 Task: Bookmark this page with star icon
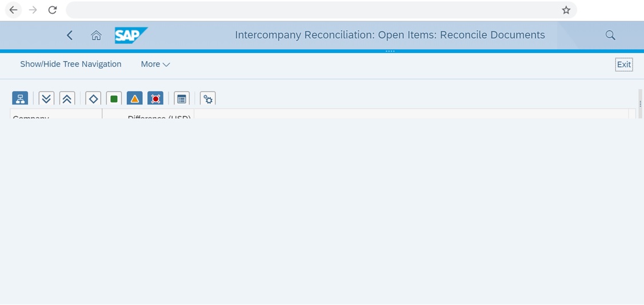click(566, 10)
